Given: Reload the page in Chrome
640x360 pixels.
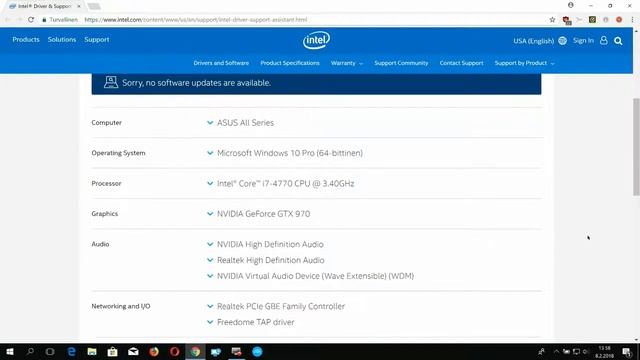Looking at the screenshot, I should tap(31, 20).
